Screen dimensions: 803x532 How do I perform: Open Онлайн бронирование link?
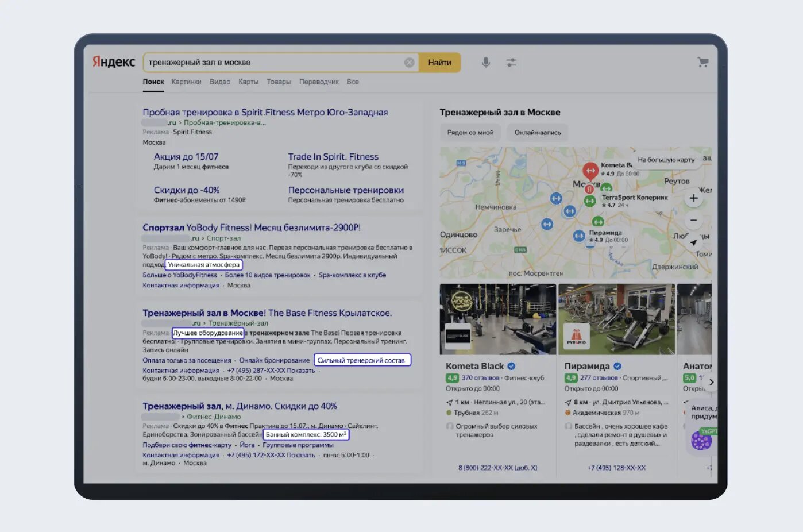click(274, 360)
